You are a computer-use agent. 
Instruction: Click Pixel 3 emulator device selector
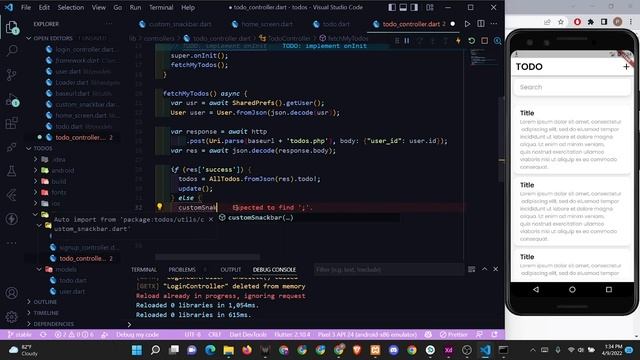click(x=367, y=334)
